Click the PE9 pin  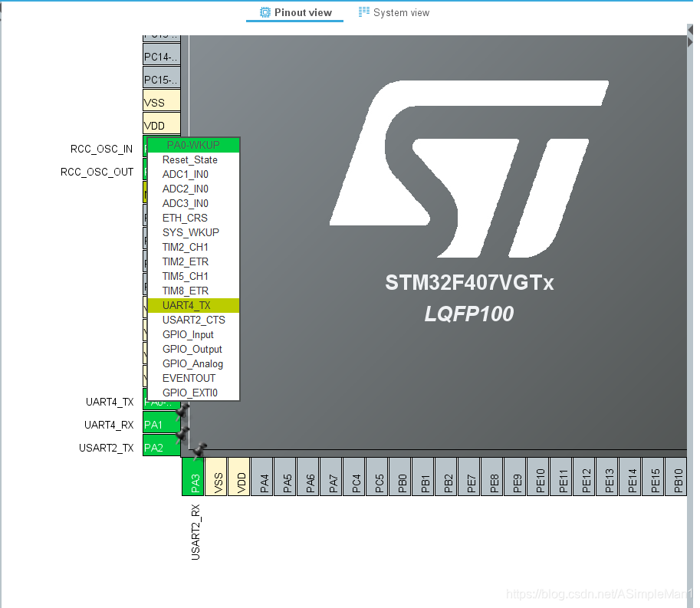(515, 477)
